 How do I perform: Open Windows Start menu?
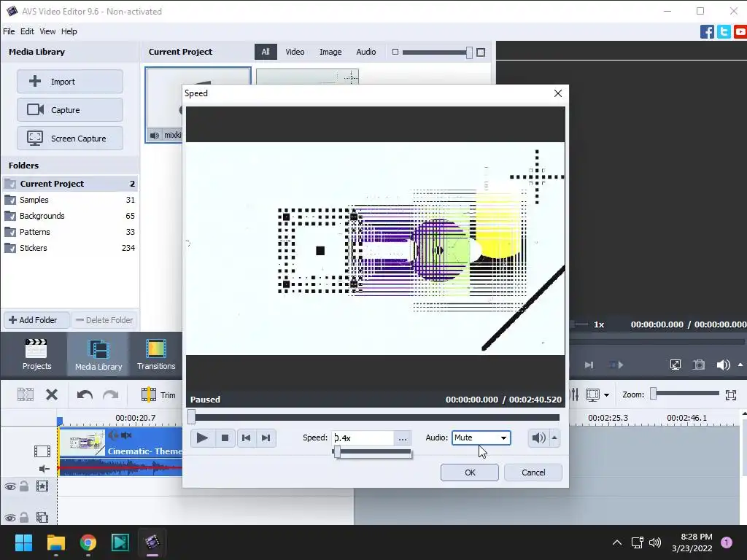[23, 542]
